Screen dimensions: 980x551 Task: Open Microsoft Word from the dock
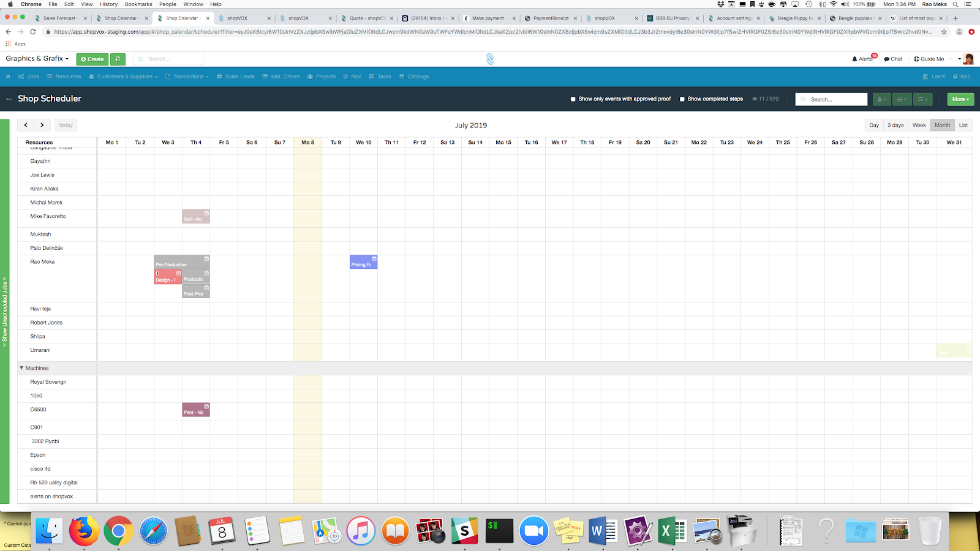tap(603, 530)
